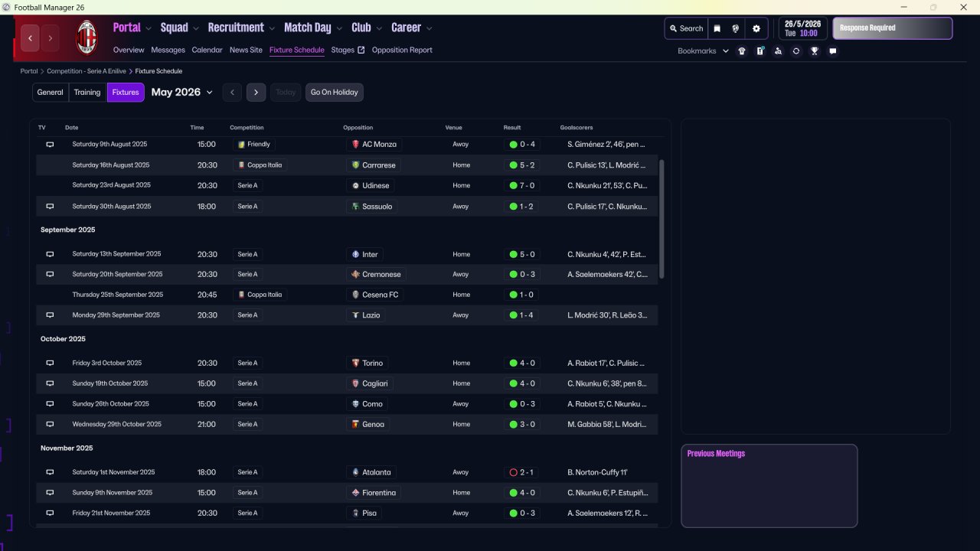Click the Go On Holiday button

click(x=335, y=93)
